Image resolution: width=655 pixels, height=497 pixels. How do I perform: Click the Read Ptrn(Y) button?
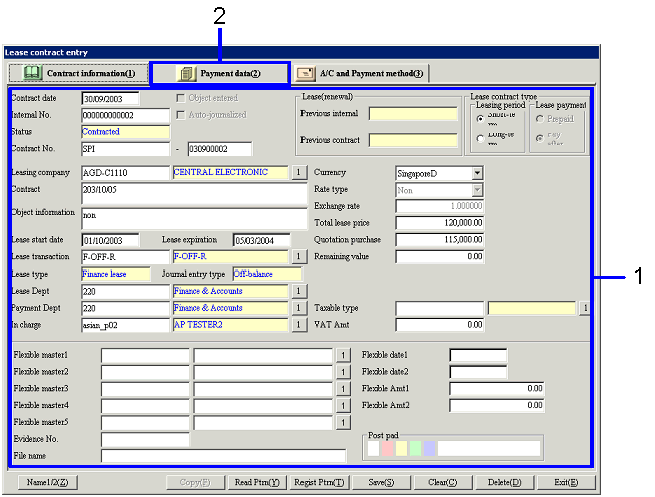257,482
